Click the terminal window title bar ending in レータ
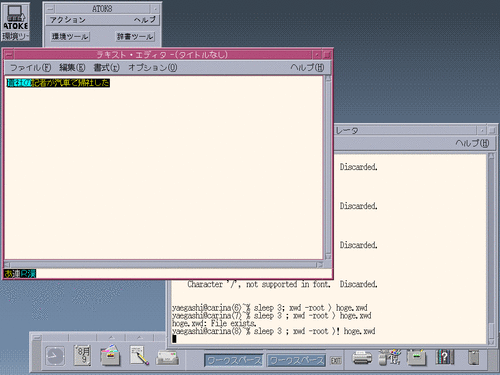 tap(406, 131)
